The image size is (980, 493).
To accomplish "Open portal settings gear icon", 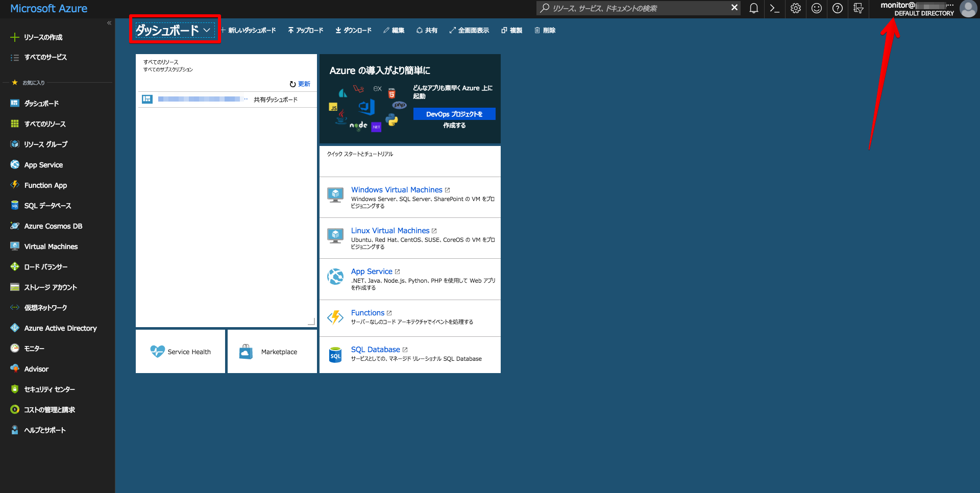I will tap(796, 8).
